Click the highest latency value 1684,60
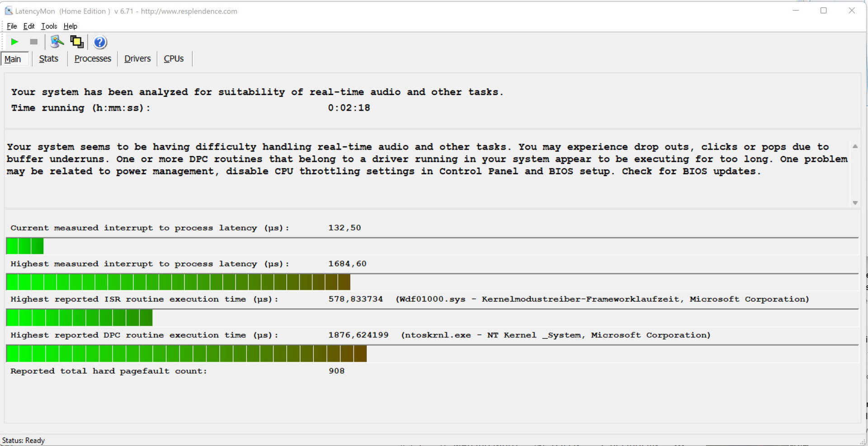This screenshot has width=868, height=446. point(347,263)
